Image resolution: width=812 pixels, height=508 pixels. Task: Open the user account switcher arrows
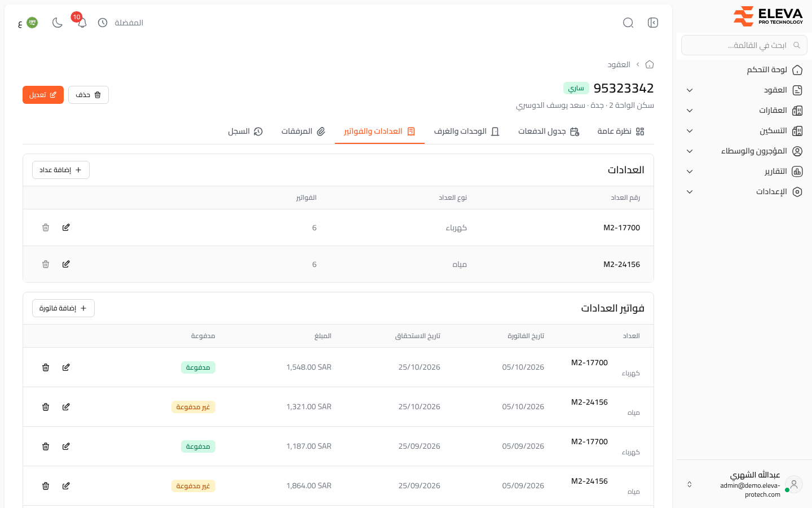point(689,484)
